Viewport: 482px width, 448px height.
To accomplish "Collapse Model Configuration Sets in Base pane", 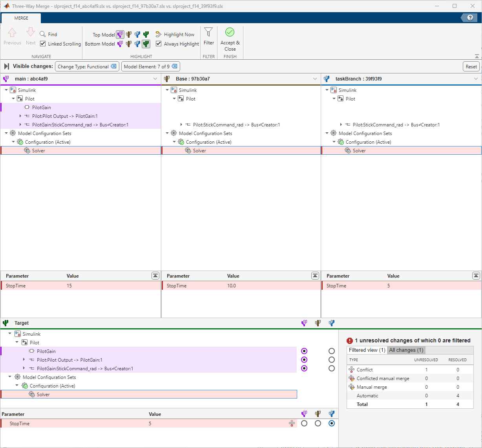I will (167, 133).
